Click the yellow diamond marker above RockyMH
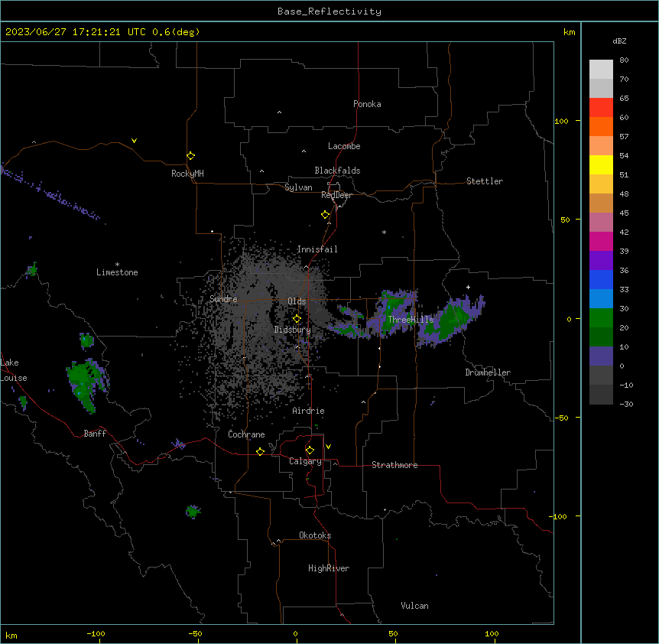Image resolution: width=659 pixels, height=644 pixels. click(x=190, y=156)
